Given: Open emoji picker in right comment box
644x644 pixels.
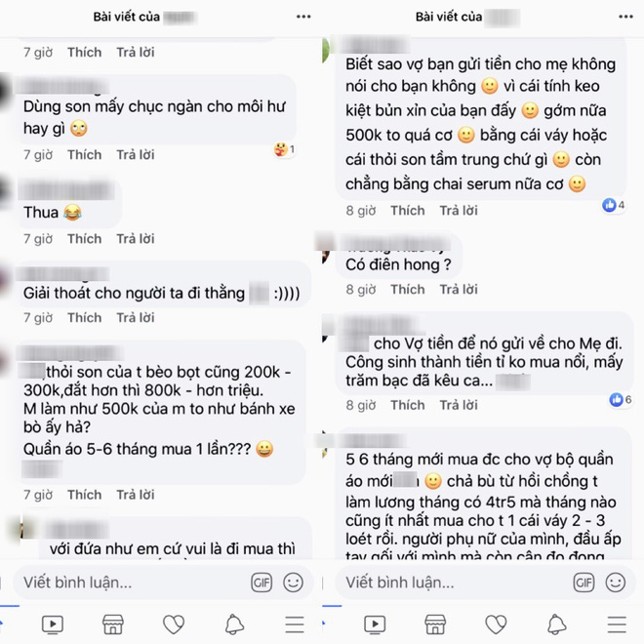Looking at the screenshot, I should (x=616, y=583).
